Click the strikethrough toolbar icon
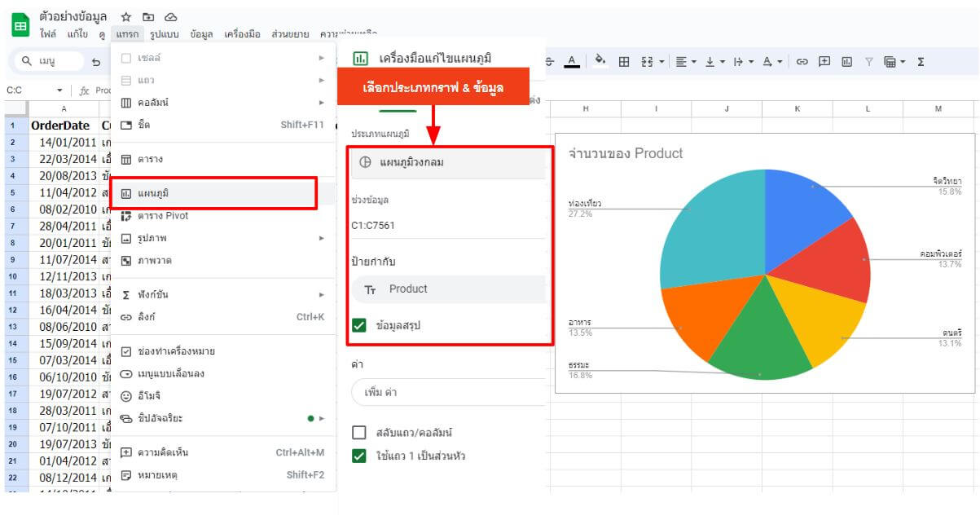The height and width of the screenshot is (520, 980). (550, 61)
